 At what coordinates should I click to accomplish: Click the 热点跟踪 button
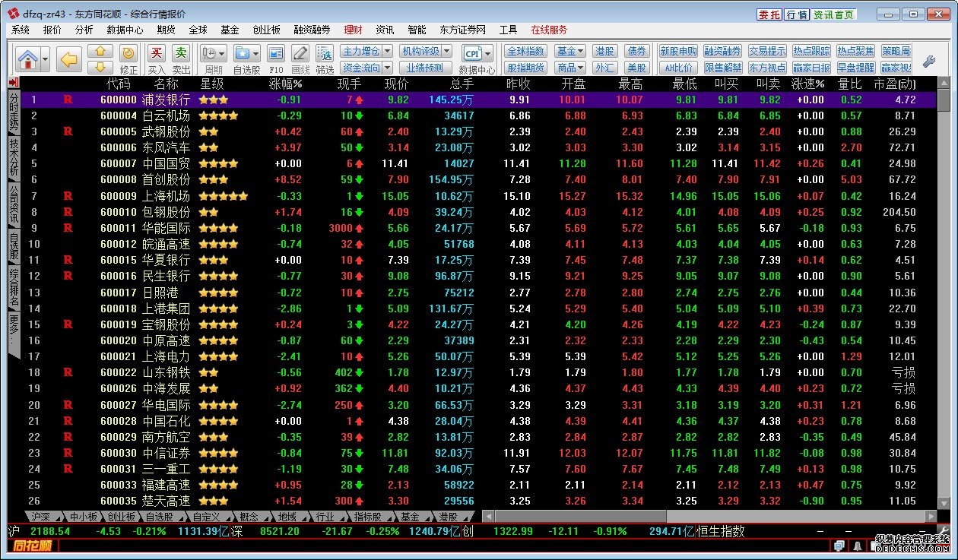[811, 51]
